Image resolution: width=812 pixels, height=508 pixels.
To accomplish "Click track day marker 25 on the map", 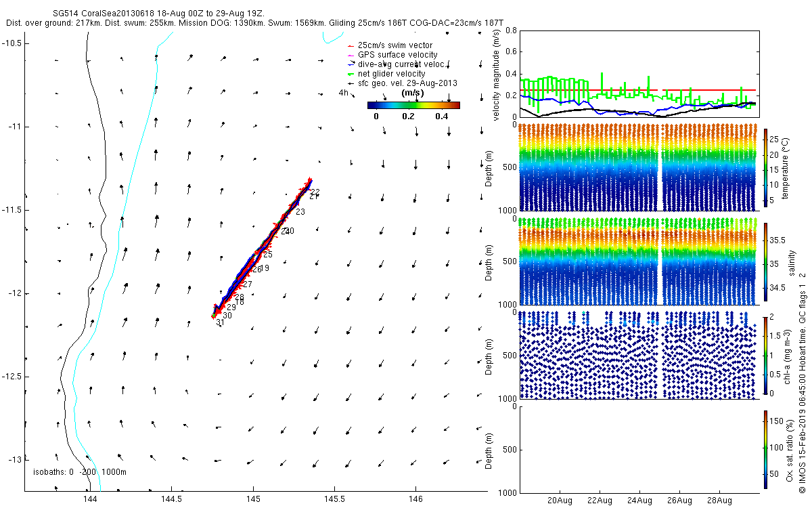I will point(268,255).
